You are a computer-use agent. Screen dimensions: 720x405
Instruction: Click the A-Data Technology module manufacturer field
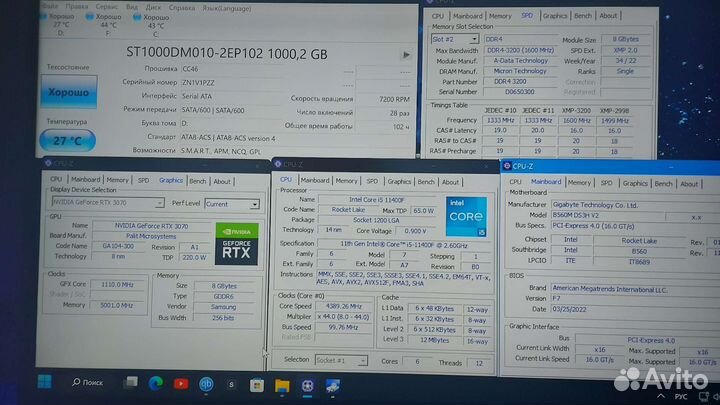point(520,61)
